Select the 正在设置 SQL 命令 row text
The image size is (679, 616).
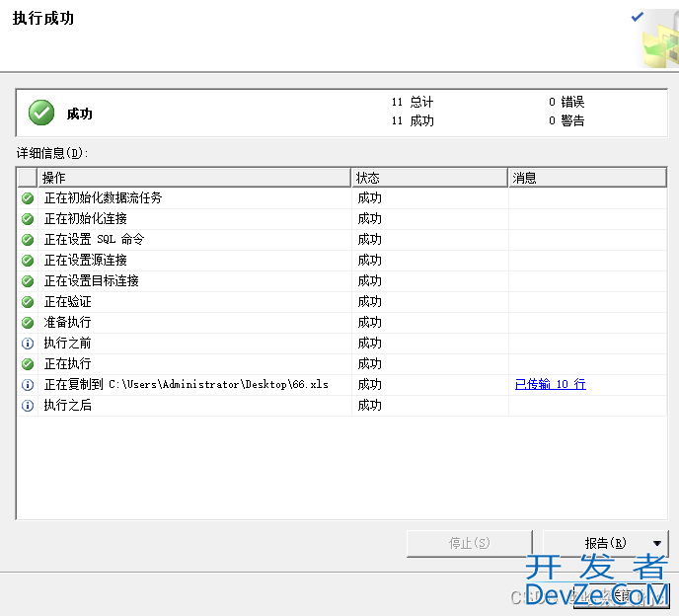click(x=94, y=239)
